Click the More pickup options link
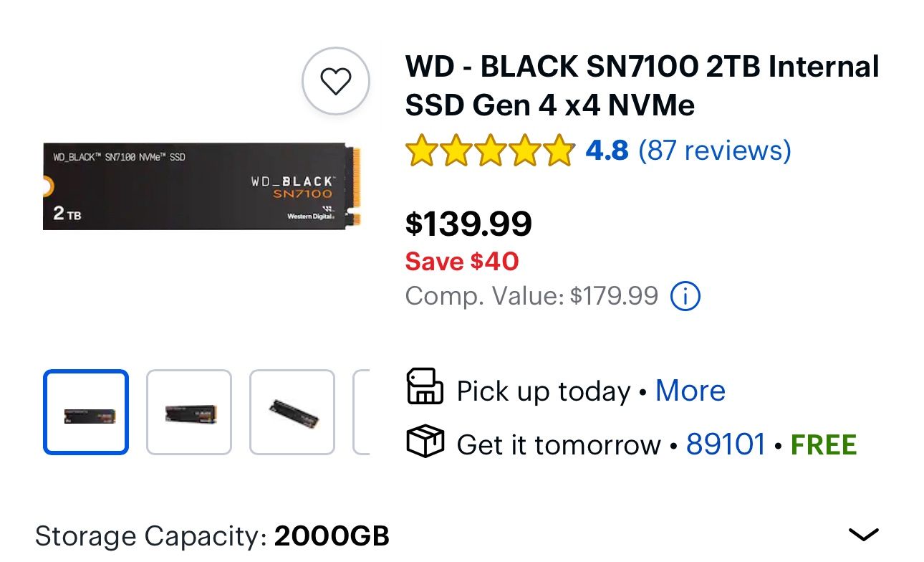The image size is (924, 562). click(x=690, y=390)
